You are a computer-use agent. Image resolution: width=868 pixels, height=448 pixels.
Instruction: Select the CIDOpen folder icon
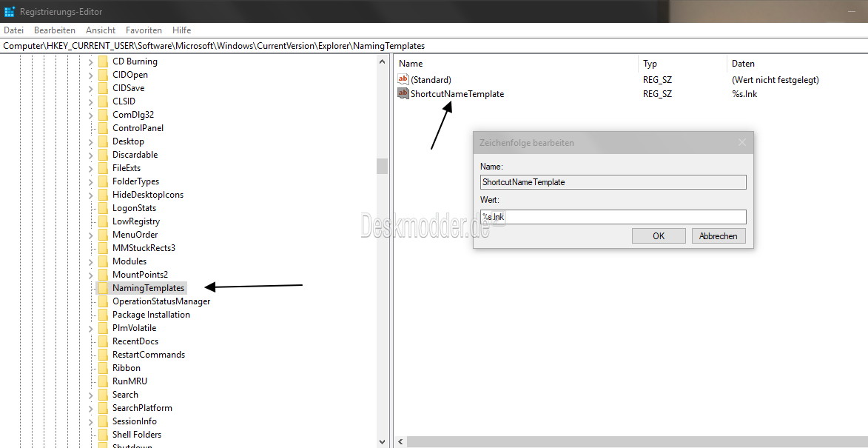click(x=103, y=75)
